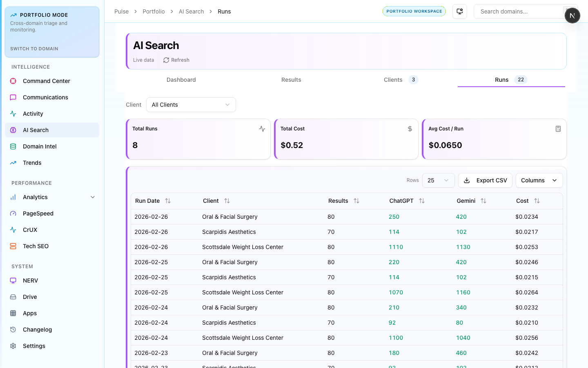Click the Domain Intel database icon

click(x=13, y=146)
